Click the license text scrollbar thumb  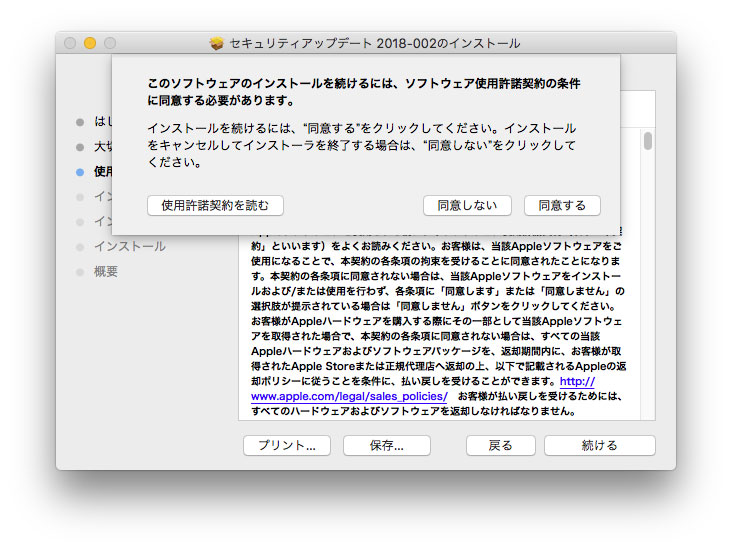tap(648, 141)
